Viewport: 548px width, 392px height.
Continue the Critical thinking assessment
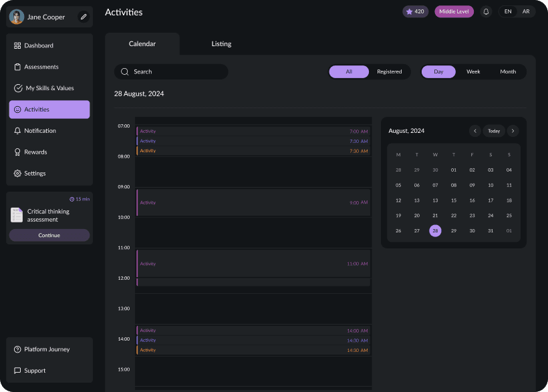49,235
